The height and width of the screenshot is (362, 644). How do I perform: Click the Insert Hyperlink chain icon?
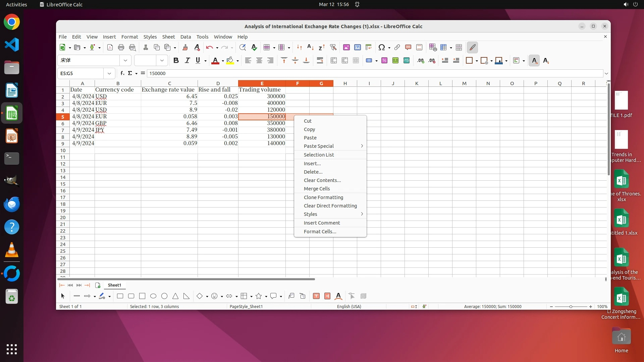397,47
